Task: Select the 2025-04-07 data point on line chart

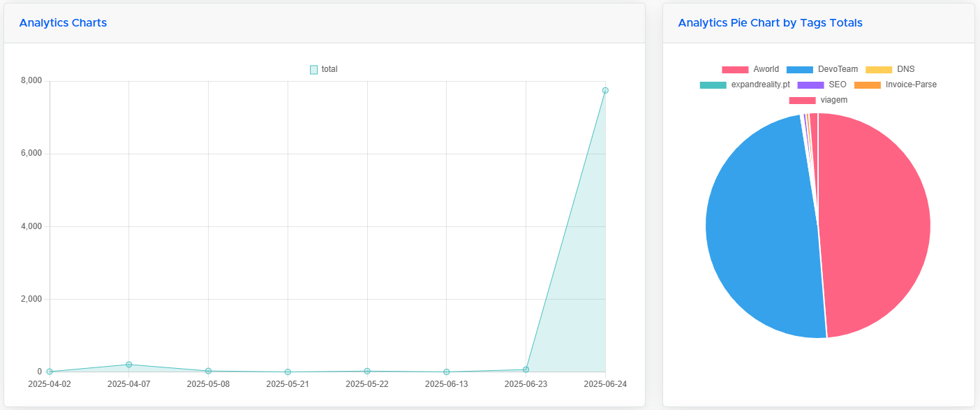Action: point(129,365)
